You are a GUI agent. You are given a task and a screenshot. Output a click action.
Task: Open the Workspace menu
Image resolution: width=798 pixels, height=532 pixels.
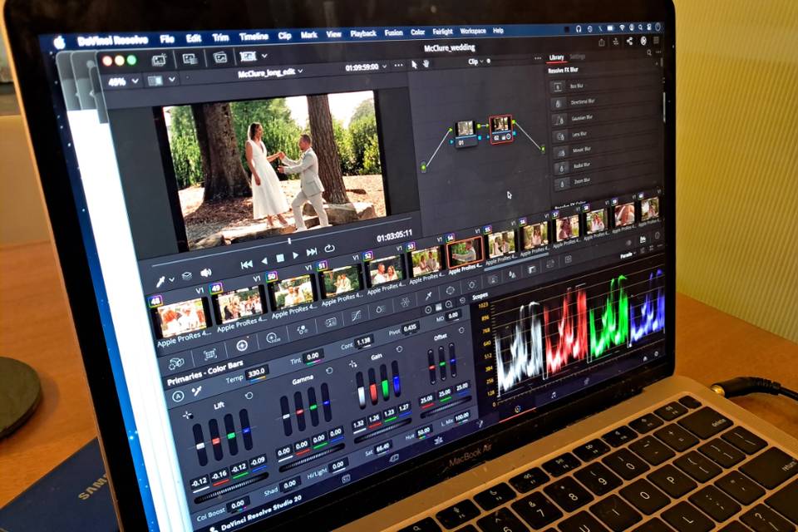(x=473, y=31)
